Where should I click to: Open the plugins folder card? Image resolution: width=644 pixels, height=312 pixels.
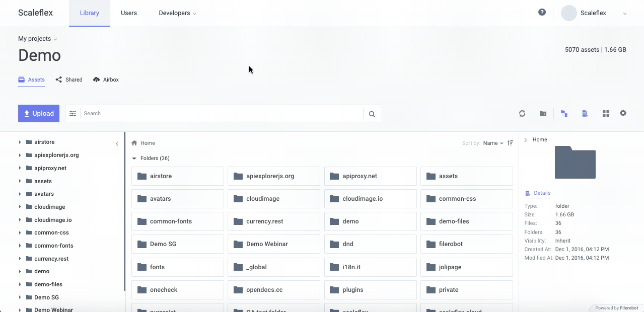371,290
